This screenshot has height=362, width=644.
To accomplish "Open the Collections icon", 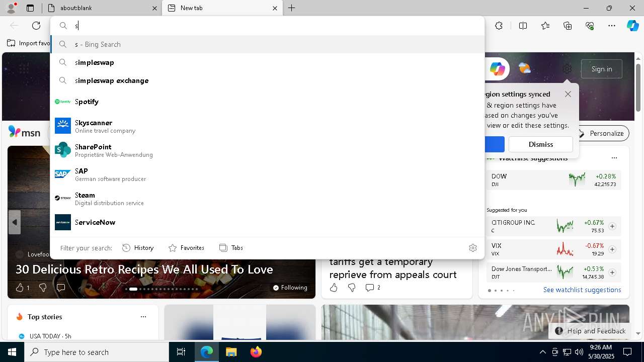I will pos(568,26).
